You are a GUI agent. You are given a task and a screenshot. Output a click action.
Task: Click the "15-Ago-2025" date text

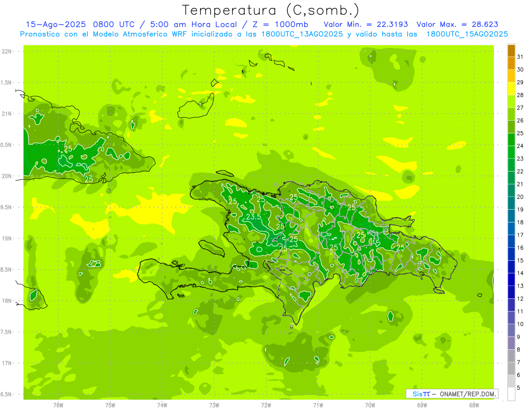56,24
